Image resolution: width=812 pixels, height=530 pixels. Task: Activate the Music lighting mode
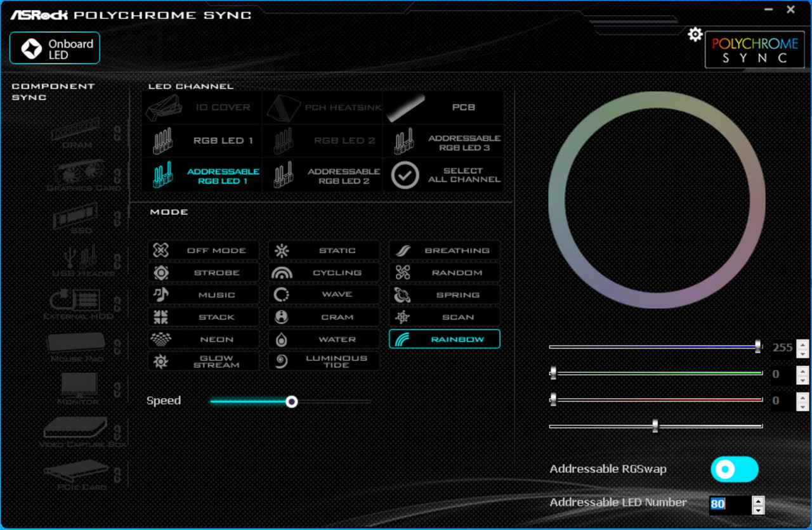point(203,295)
